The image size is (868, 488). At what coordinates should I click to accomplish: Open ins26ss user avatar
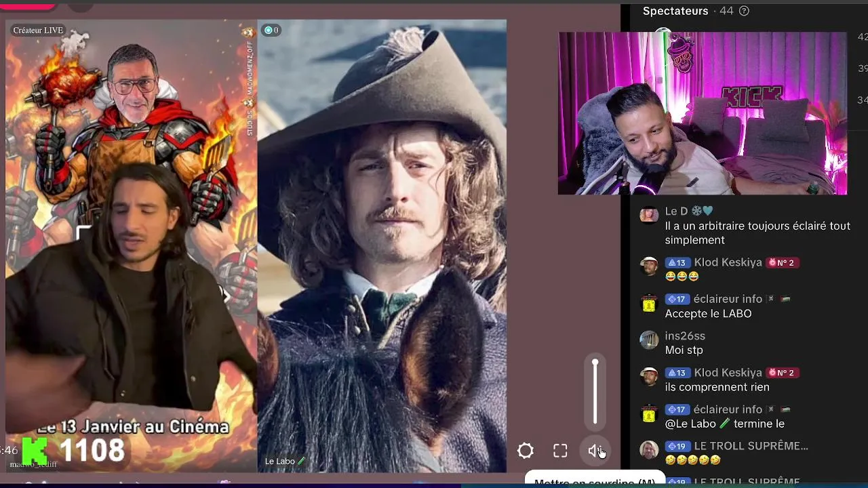pyautogui.click(x=649, y=340)
